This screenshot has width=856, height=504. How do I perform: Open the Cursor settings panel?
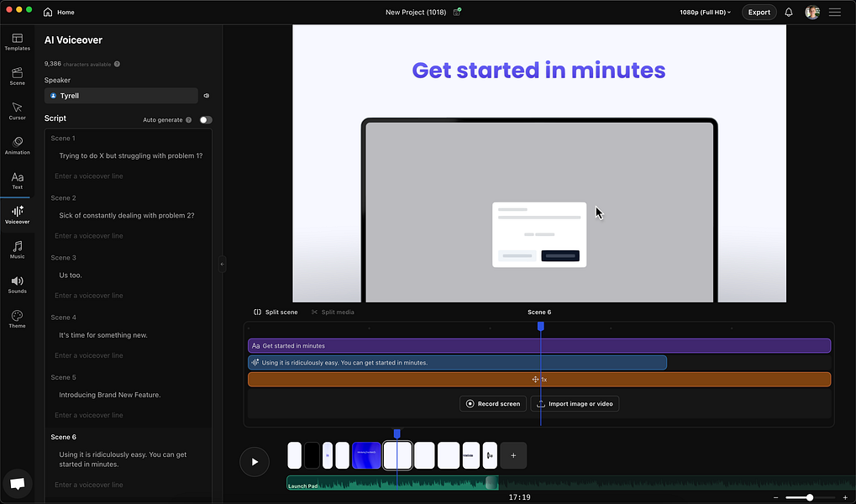(17, 111)
